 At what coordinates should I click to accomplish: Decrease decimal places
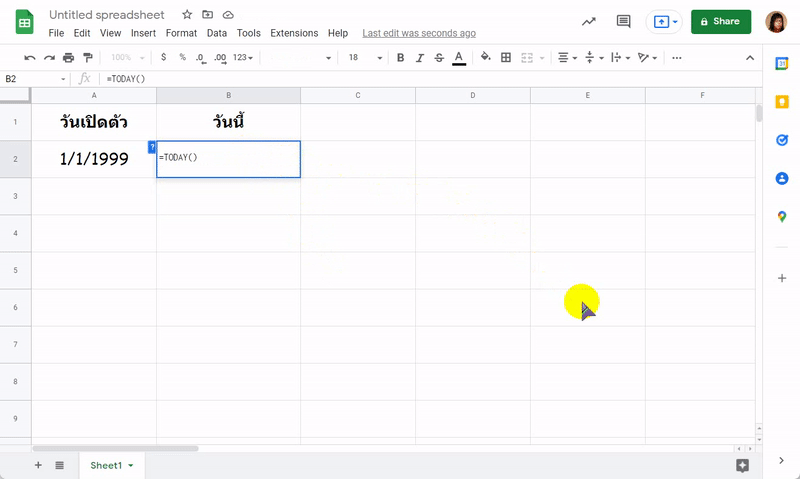coord(201,58)
